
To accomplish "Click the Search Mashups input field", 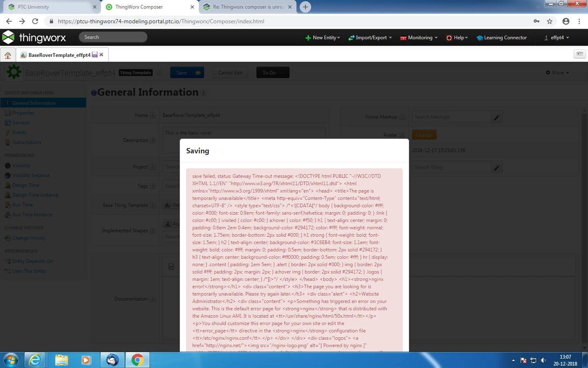I will point(452,117).
